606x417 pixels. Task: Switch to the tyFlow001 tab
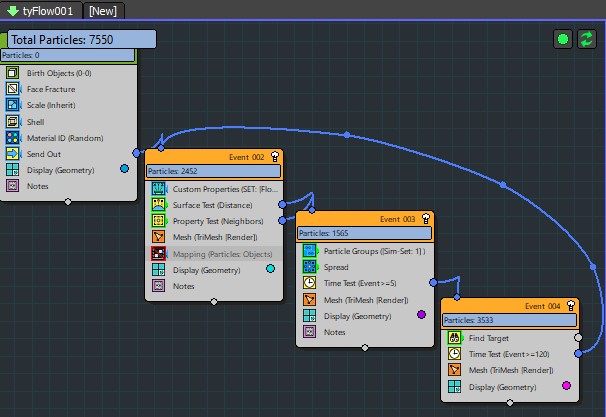pyautogui.click(x=41, y=10)
